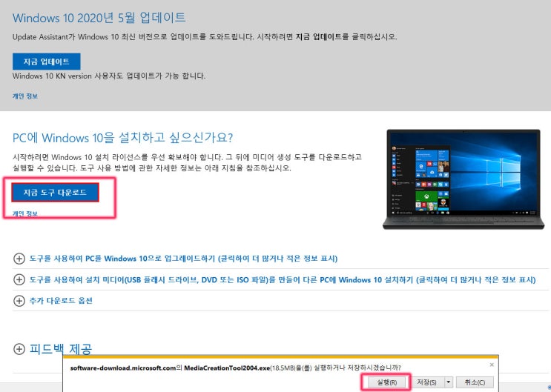The width and height of the screenshot is (551, 392).
Task: Run the download with 실행(R) button
Action: pyautogui.click(x=386, y=382)
